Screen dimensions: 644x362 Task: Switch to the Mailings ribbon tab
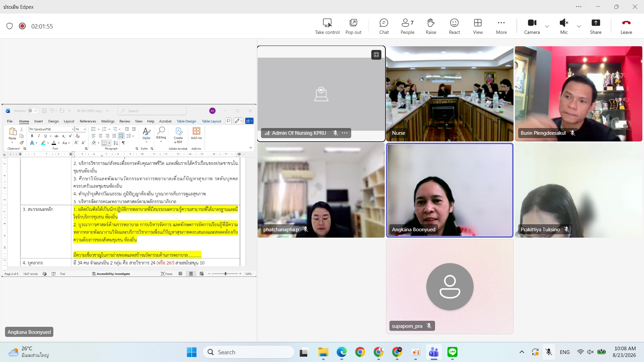[x=108, y=121]
